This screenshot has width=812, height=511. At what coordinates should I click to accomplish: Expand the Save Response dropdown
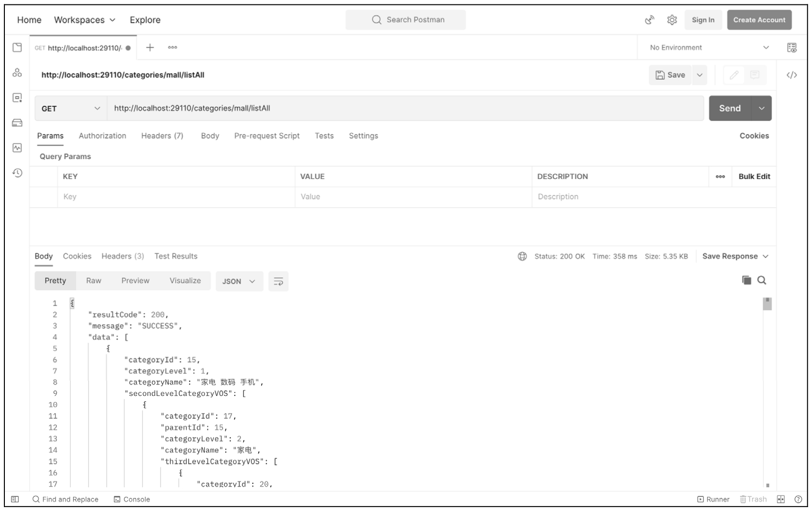tap(735, 256)
